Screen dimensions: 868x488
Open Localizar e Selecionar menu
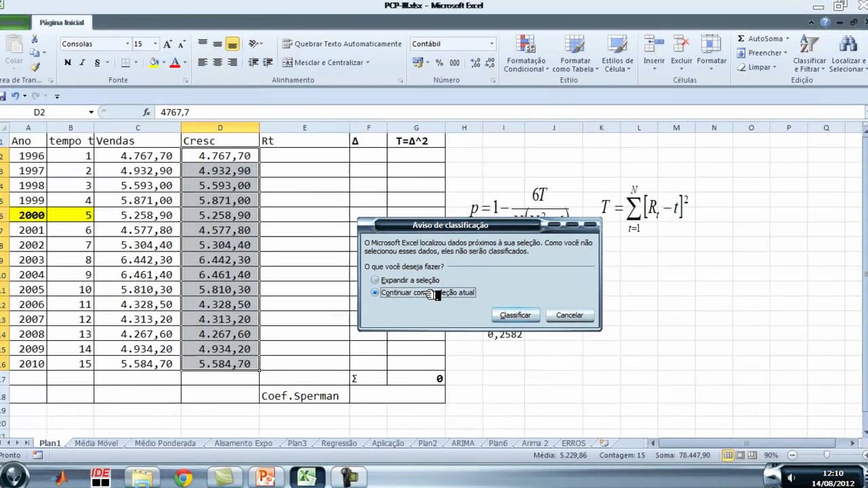click(847, 54)
